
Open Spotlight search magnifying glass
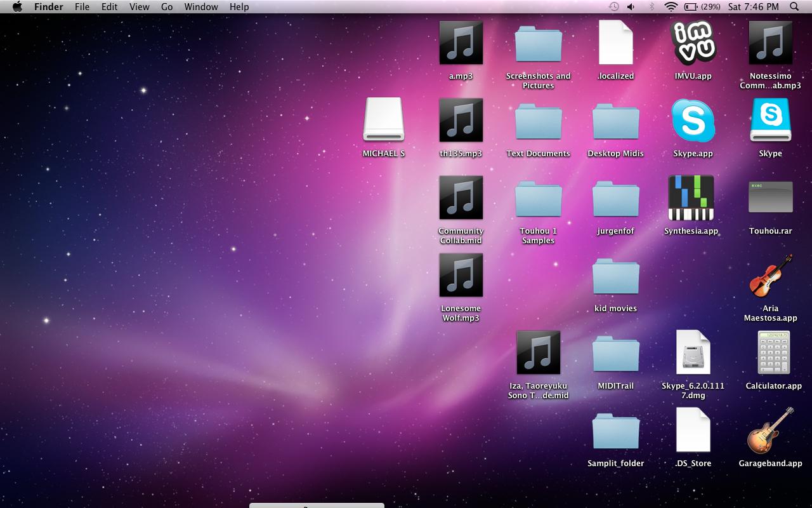click(x=794, y=7)
